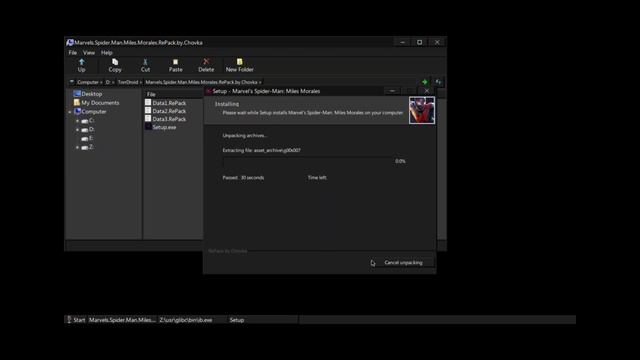Select the Z: drive label in tree

(x=91, y=147)
